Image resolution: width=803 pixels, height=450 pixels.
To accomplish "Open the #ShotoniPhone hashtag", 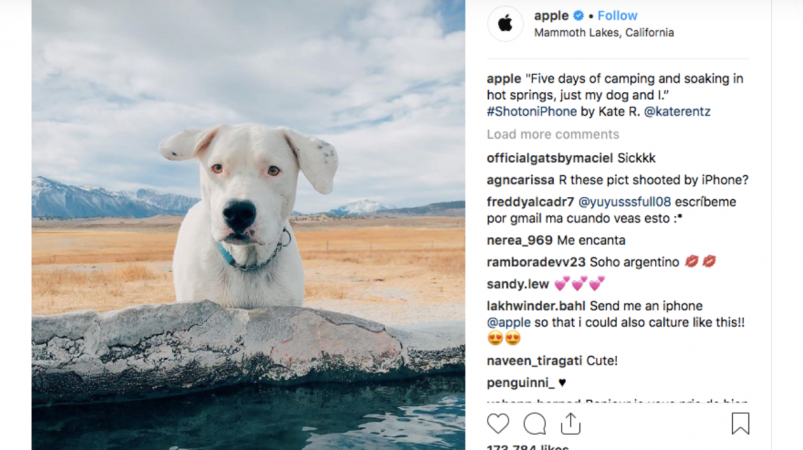I will tap(532, 112).
